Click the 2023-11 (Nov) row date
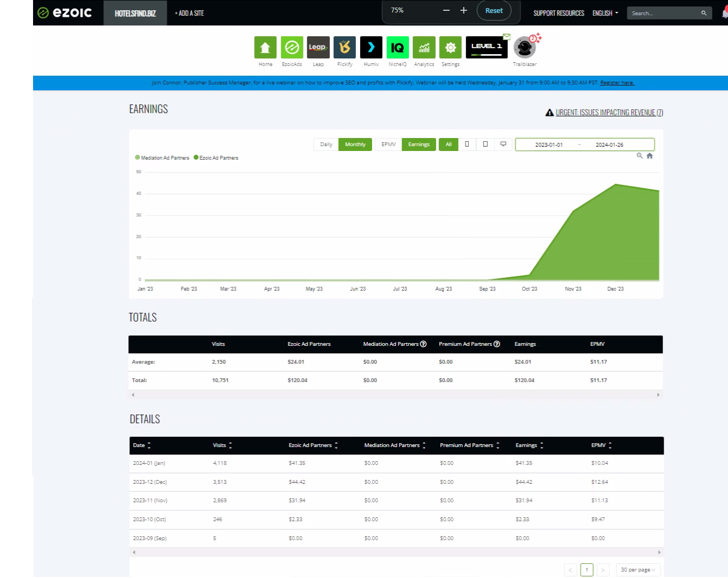The height and width of the screenshot is (578, 728). (x=150, y=501)
